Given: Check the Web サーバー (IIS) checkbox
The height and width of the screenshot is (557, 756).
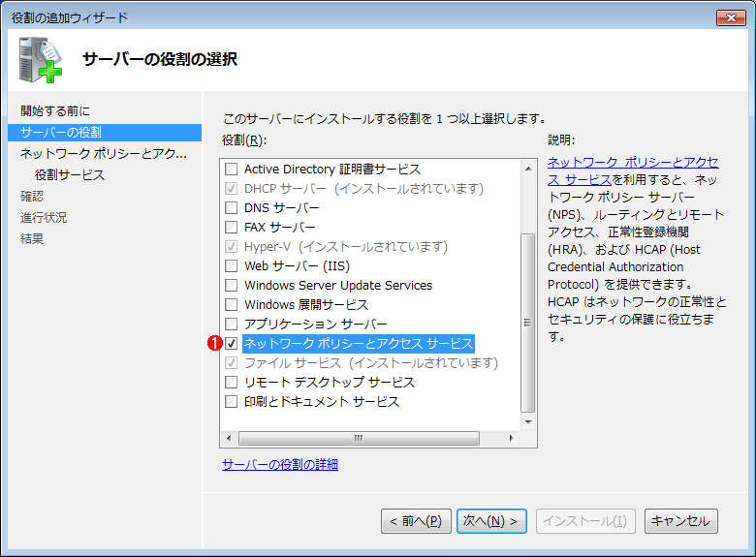Looking at the screenshot, I should 232,266.
